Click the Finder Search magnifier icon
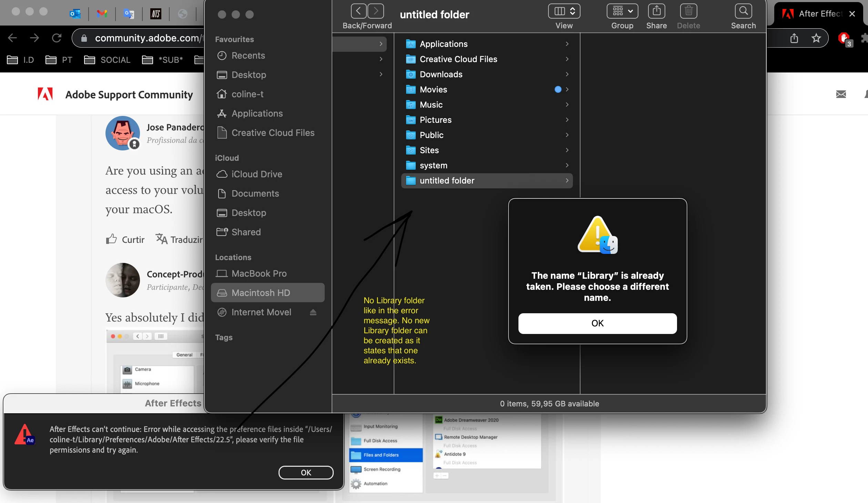The height and width of the screenshot is (503, 868). (x=743, y=11)
